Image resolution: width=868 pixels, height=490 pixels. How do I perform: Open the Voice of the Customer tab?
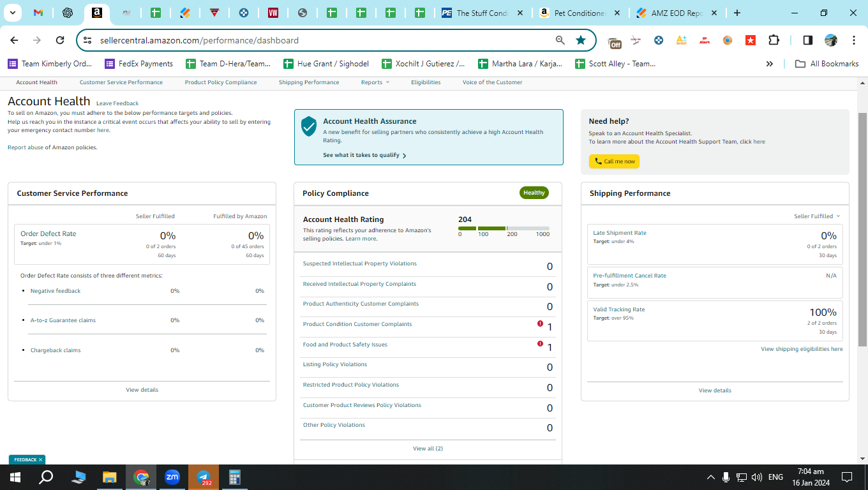492,82
